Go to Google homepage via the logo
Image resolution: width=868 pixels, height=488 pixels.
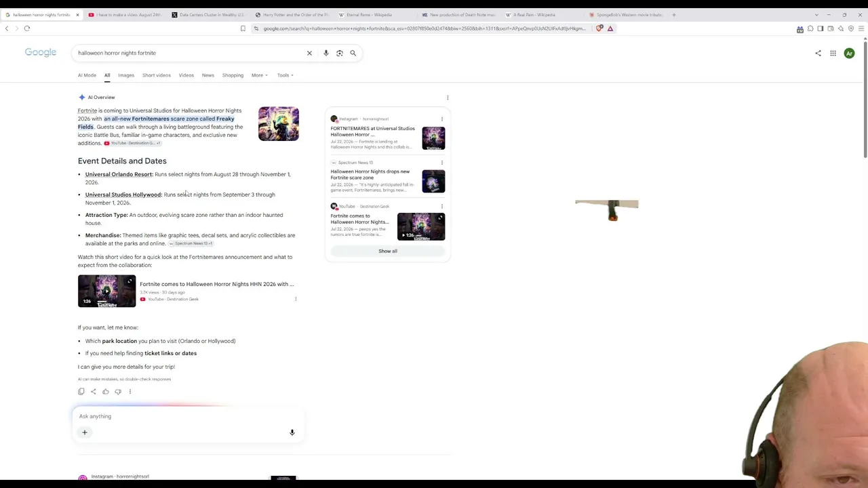[x=41, y=53]
